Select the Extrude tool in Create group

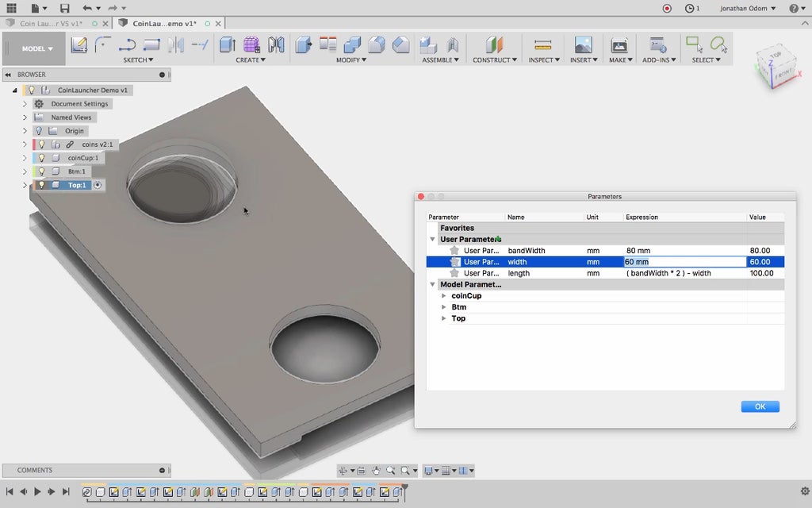(x=228, y=45)
